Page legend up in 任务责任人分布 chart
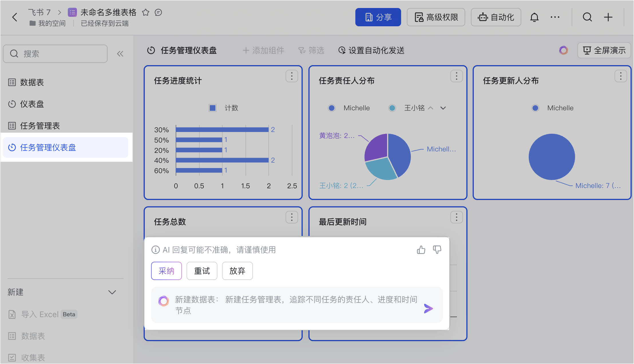This screenshot has width=634, height=364. coord(431,108)
